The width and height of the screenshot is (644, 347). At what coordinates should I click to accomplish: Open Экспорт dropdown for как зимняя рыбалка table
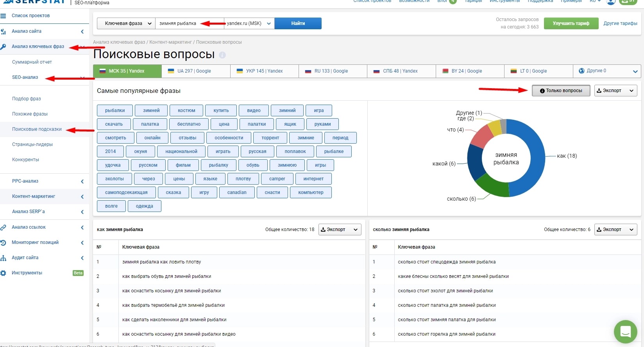(x=340, y=230)
